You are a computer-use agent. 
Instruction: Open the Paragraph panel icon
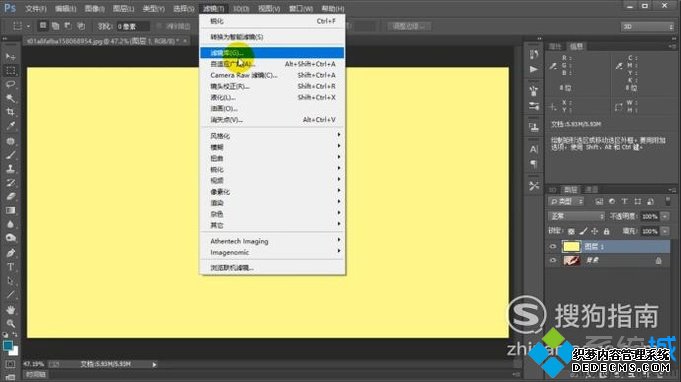[x=534, y=164]
